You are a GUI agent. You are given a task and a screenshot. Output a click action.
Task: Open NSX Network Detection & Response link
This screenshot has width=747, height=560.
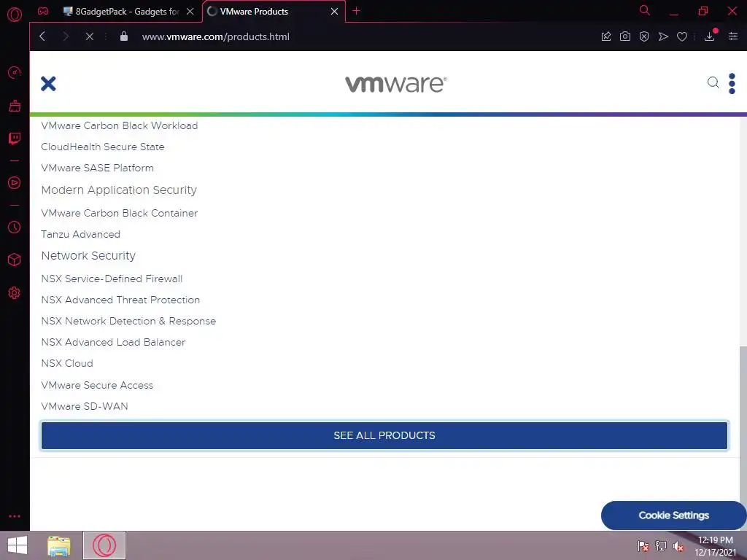click(128, 321)
